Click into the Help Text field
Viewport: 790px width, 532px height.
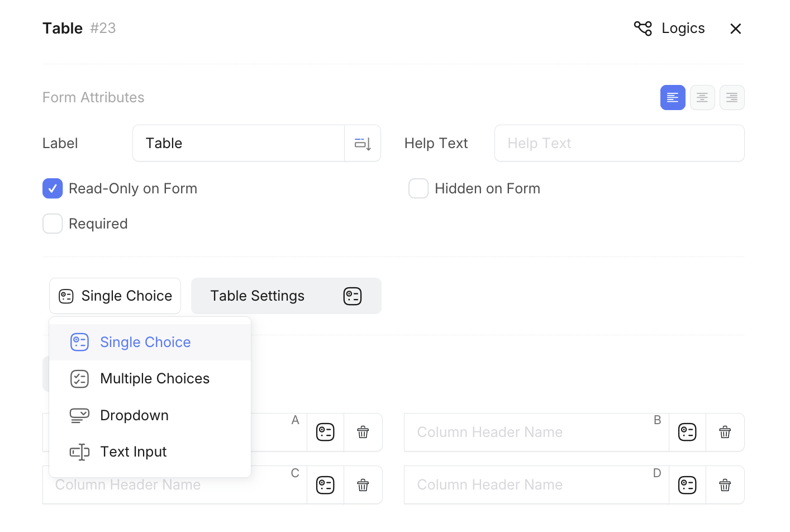(x=619, y=144)
